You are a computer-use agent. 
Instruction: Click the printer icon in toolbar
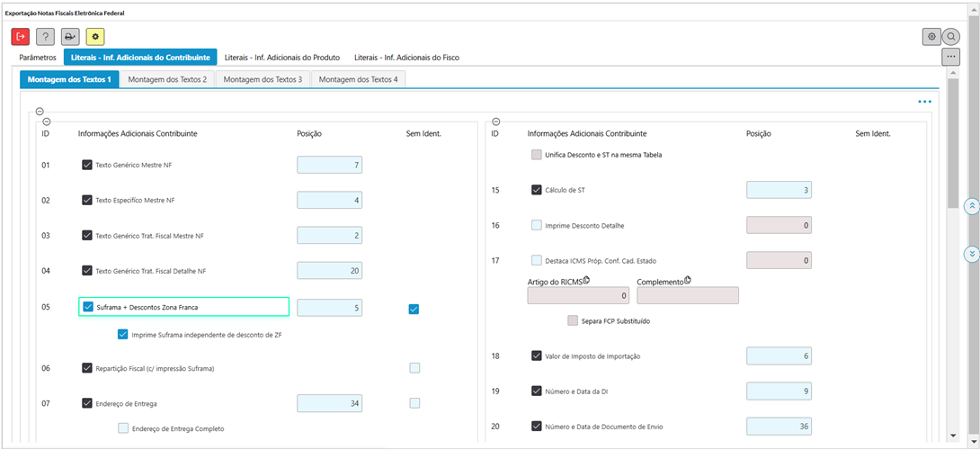coord(70,36)
